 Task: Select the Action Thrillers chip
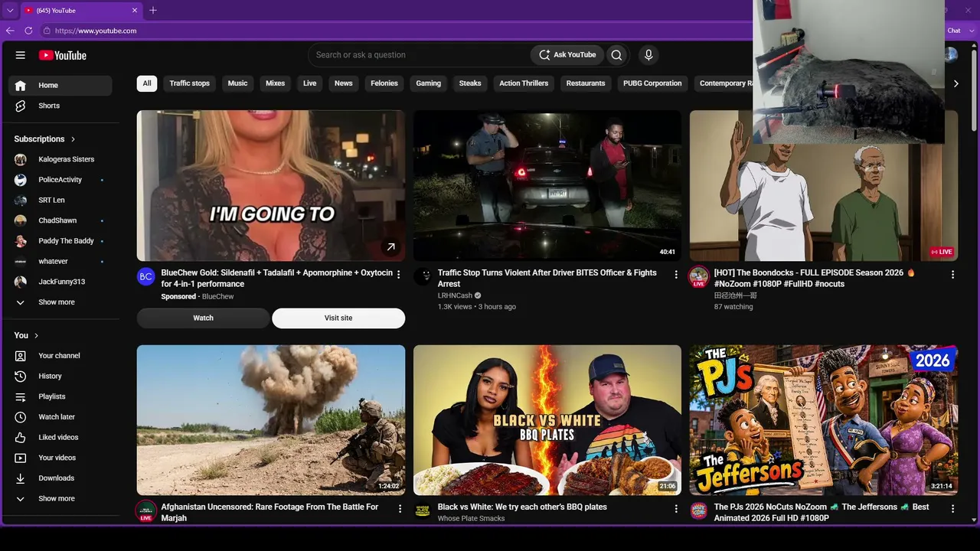(524, 83)
